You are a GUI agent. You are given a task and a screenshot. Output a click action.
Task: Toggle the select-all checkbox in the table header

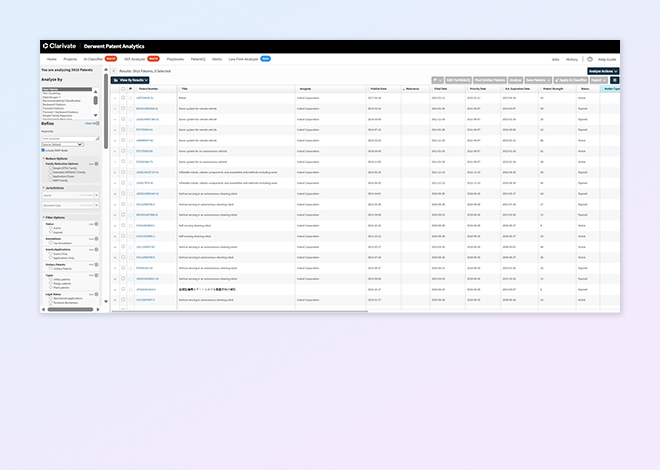pyautogui.click(x=122, y=89)
